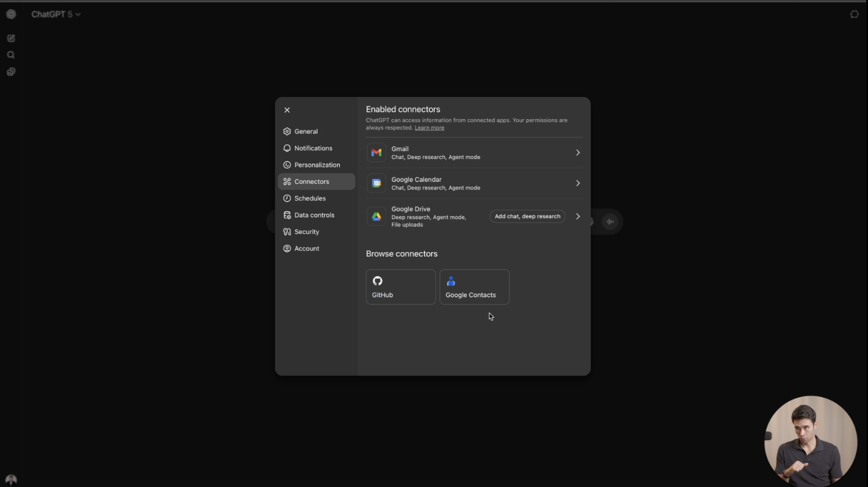The height and width of the screenshot is (487, 868).
Task: Click the Account person icon
Action: pos(287,248)
